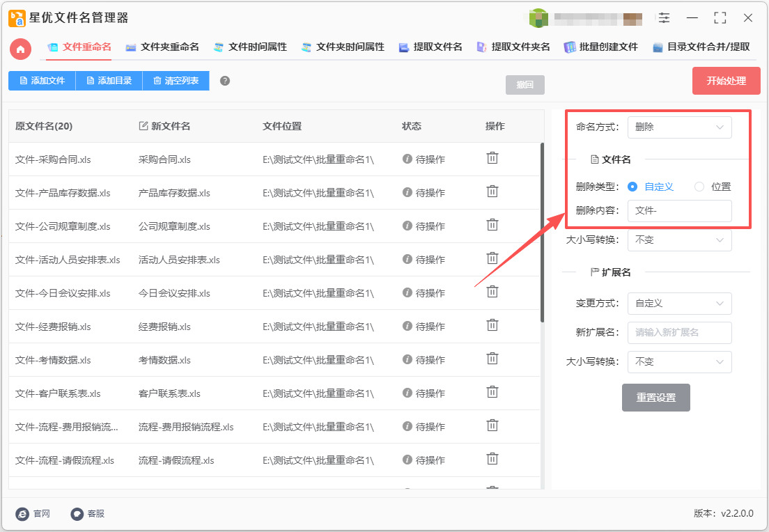769x532 pixels.
Task: Select new name 流程-请假流程.xls cell
Action: pyautogui.click(x=176, y=460)
